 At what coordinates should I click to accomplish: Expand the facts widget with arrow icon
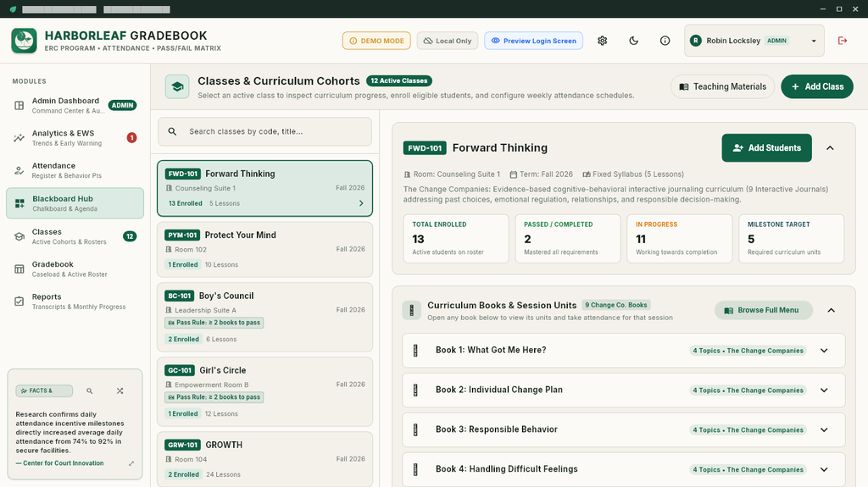point(131,463)
